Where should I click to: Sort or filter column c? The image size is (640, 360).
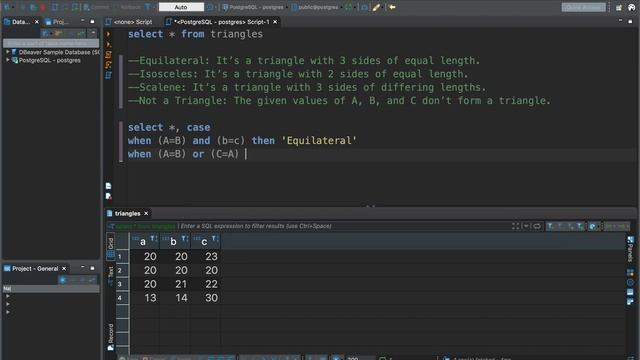[215, 238]
